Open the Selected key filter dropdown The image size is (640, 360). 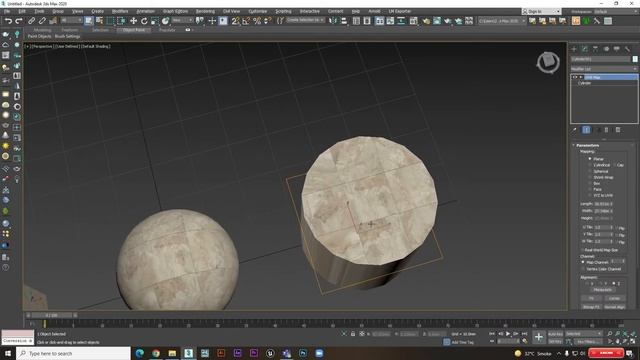(x=584, y=334)
